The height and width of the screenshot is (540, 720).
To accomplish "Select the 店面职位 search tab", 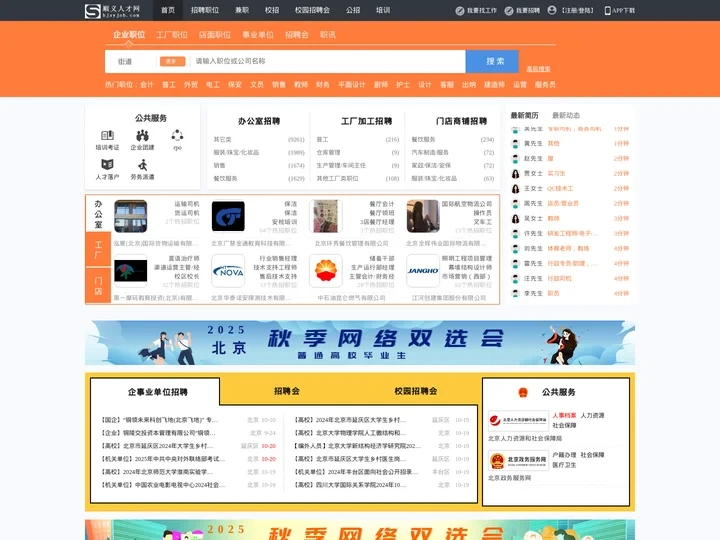I will click(x=215, y=35).
